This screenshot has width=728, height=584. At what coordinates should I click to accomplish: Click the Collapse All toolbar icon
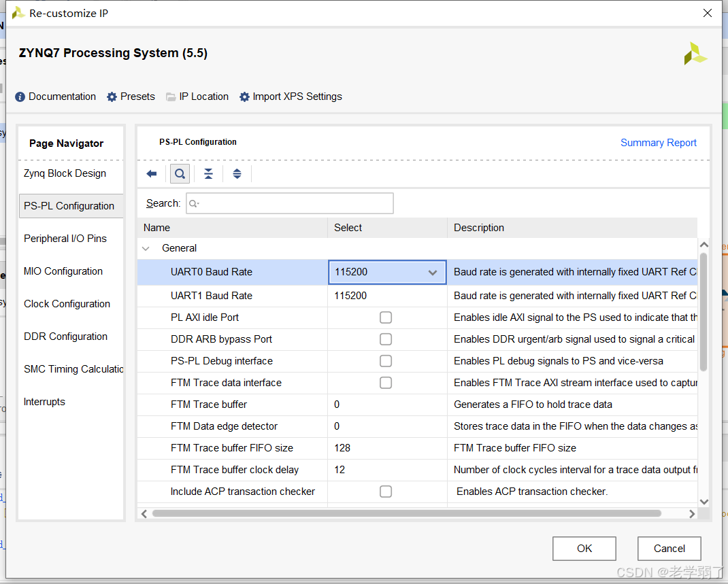208,174
